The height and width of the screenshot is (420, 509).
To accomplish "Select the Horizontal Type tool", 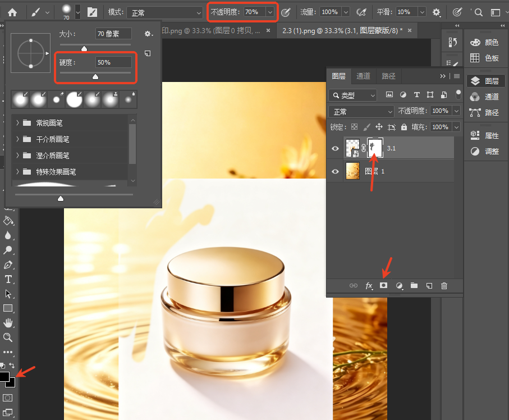I will 8,280.
